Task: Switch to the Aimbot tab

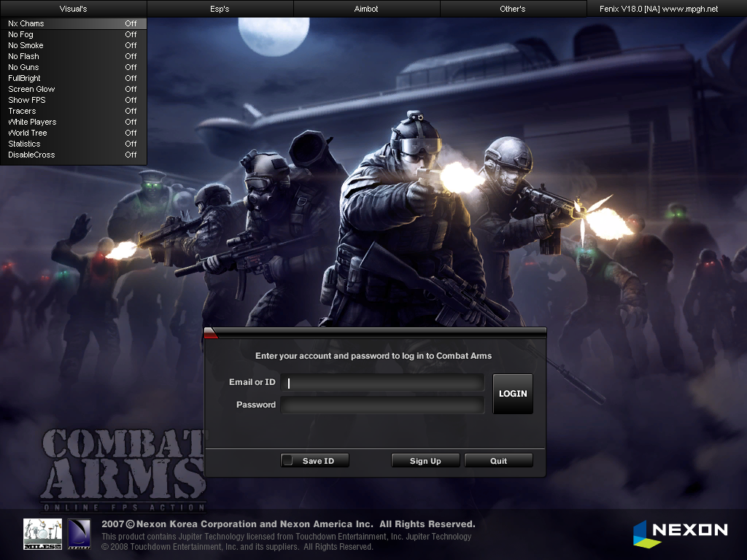Action: coord(366,9)
